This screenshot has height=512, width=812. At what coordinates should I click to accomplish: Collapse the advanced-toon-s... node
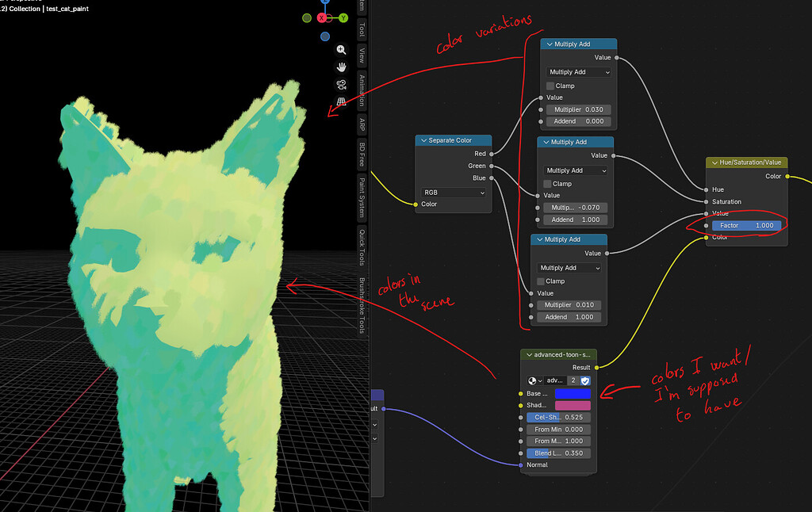coord(529,355)
